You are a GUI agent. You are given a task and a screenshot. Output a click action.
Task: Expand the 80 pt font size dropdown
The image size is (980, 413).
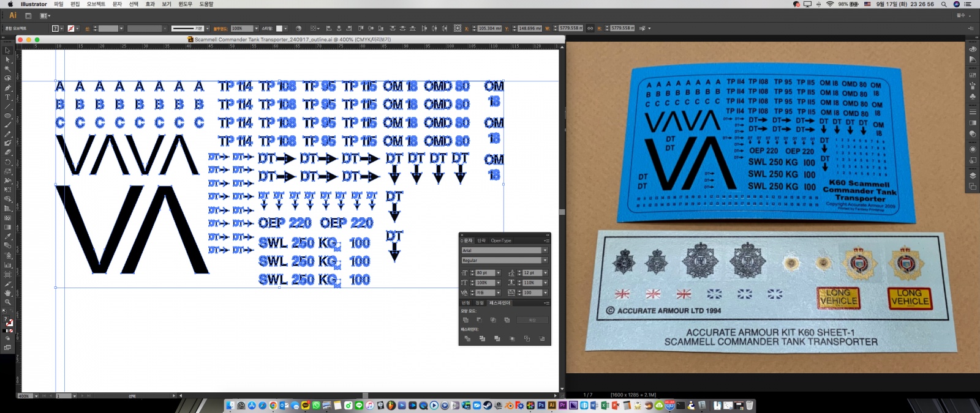pos(498,273)
